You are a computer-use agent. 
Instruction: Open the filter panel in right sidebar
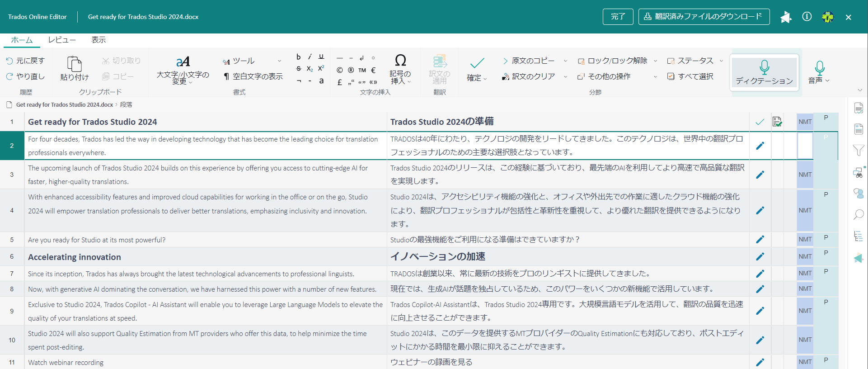[x=859, y=150]
